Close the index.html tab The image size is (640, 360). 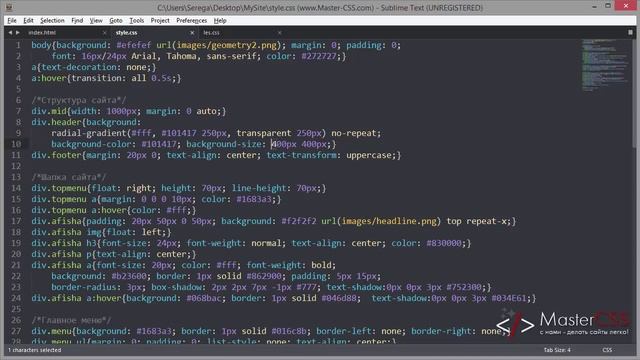[105, 33]
